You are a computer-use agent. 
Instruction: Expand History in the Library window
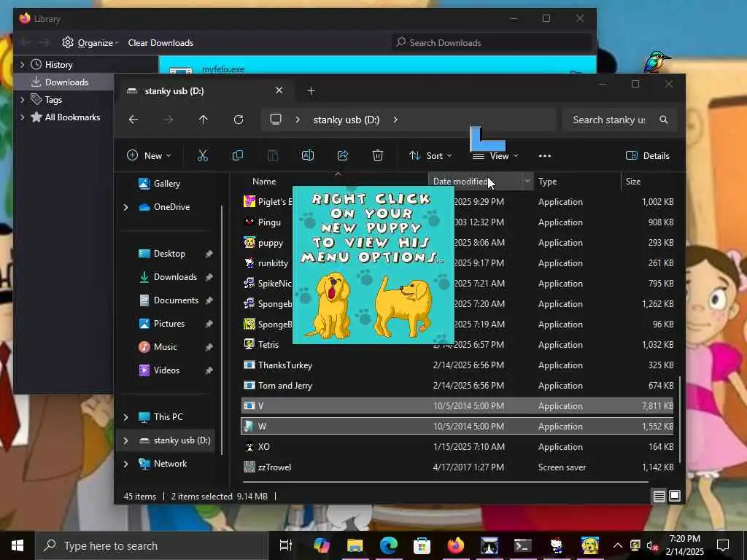click(x=22, y=64)
